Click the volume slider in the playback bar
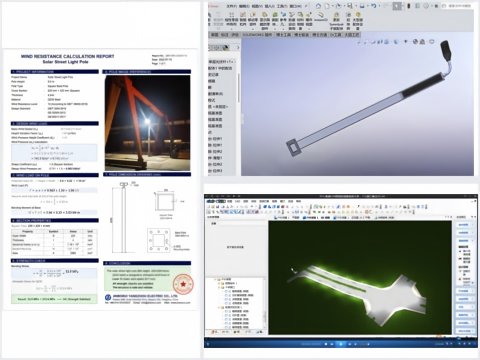The height and width of the screenshot is (360, 480). point(364,344)
